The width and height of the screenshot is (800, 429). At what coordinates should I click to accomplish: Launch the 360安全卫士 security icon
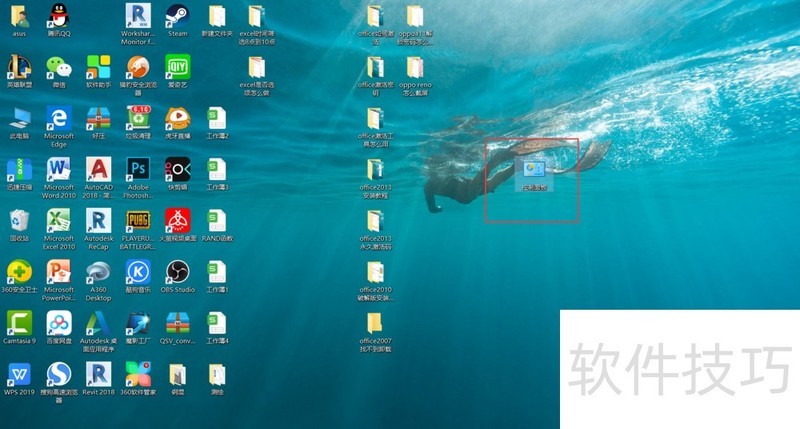pos(19,272)
